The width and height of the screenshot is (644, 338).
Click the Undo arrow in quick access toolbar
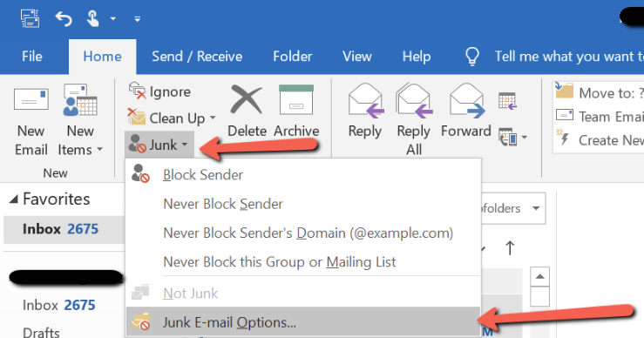tap(64, 19)
